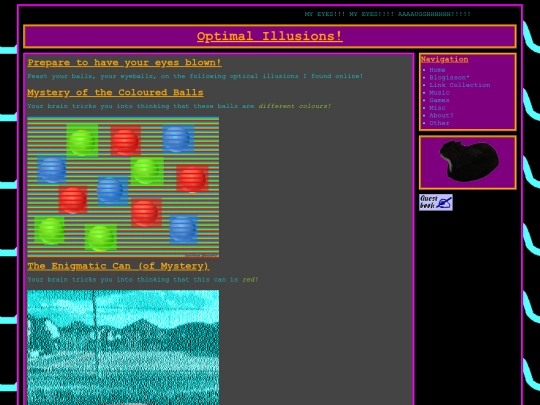Viewport: 540px width, 405px height.
Task: Click the italic 'different colours!' text
Action: tap(295, 106)
